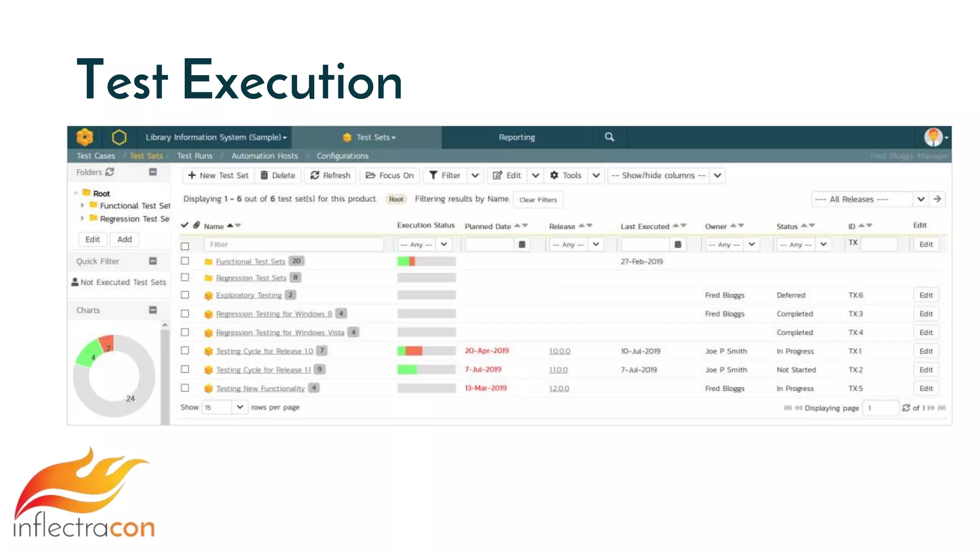Reload the page number refresh icon
This screenshot has width=980, height=551.
(x=906, y=408)
